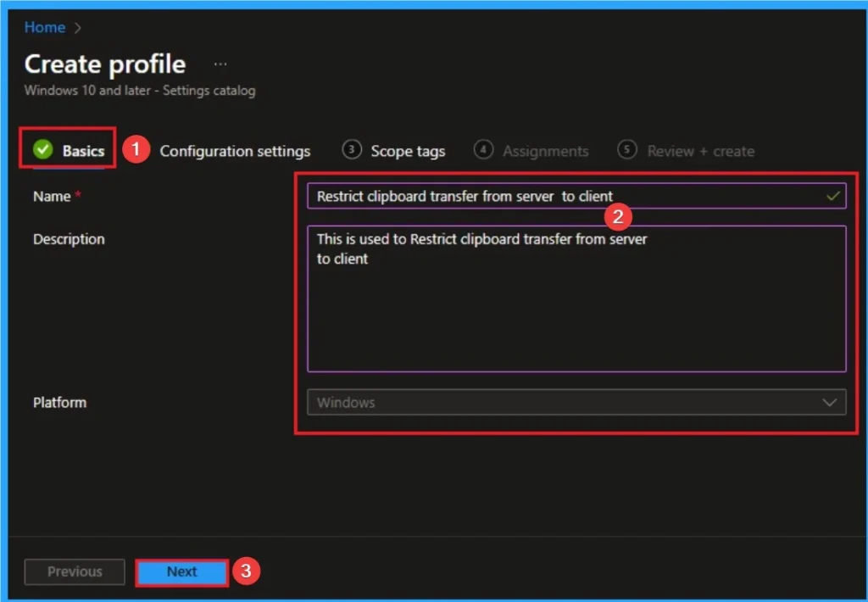The image size is (868, 602).
Task: Open the Platform combo box
Action: click(x=576, y=402)
